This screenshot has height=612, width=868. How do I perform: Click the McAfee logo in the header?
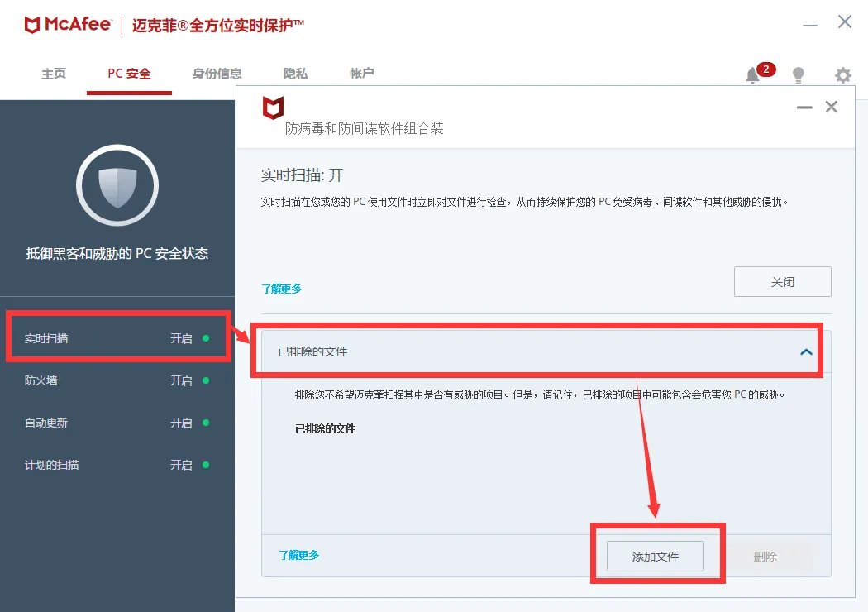point(69,24)
